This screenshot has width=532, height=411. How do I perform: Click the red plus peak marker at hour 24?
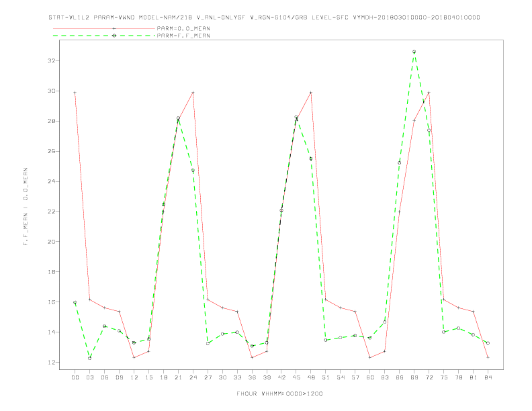pos(193,93)
